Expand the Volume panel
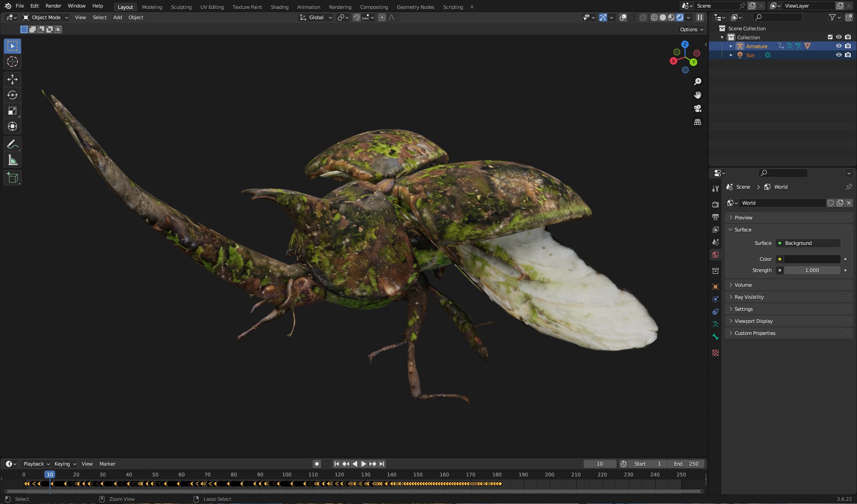Screen dimensions: 857x504 (743, 285)
